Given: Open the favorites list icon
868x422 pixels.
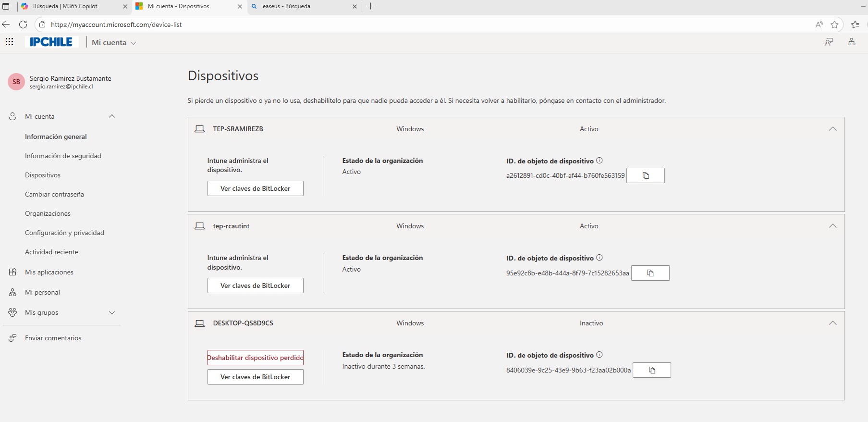Looking at the screenshot, I should pyautogui.click(x=855, y=25).
